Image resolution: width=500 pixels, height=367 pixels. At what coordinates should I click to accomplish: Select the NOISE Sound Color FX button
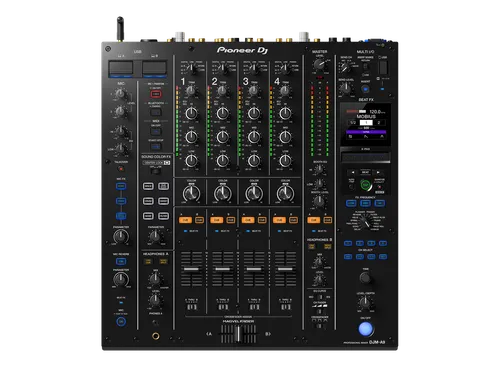(x=148, y=216)
